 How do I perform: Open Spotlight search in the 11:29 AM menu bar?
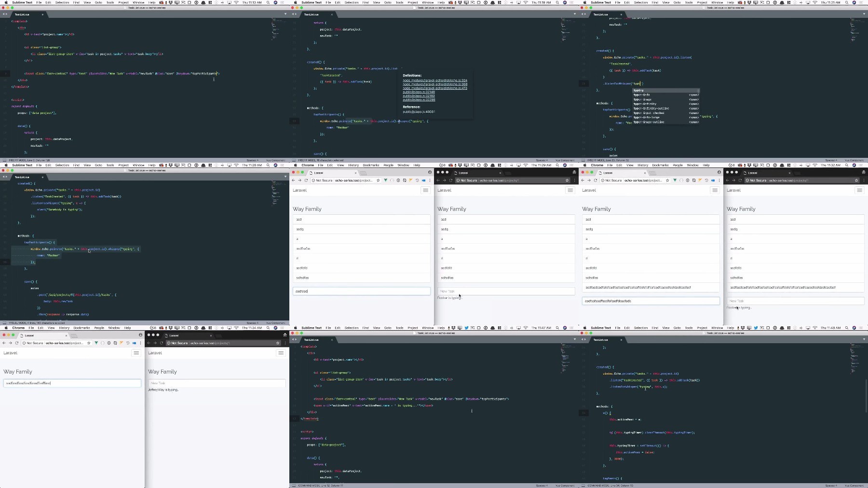(557, 165)
